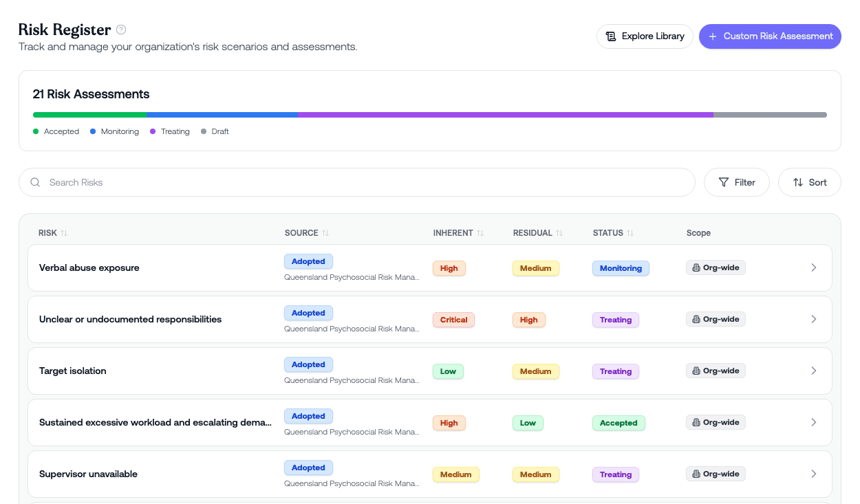Image resolution: width=860 pixels, height=504 pixels.
Task: Click Treating status for Supervisor unavailable row
Action: coord(616,474)
